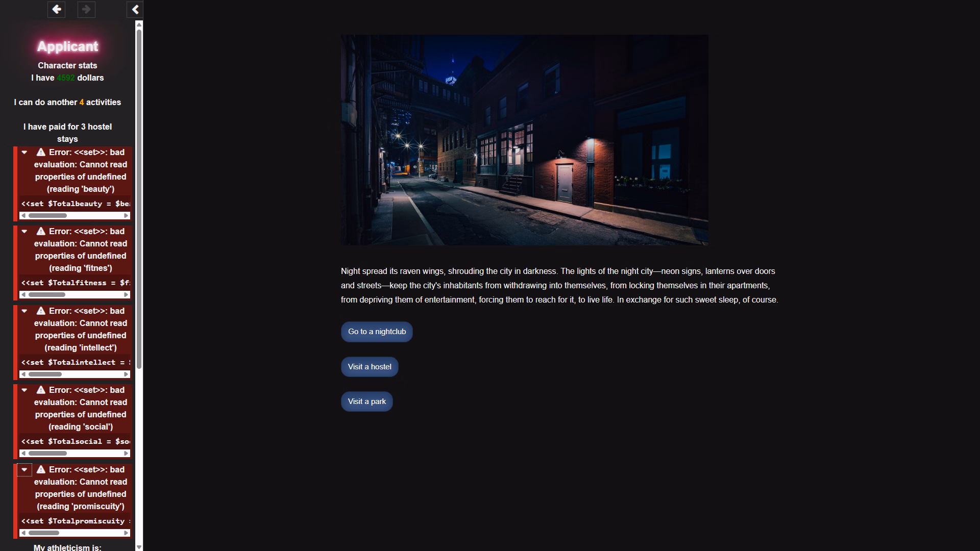Click sidebar scroll up arrow
This screenshot has height=551, width=980.
click(139, 24)
